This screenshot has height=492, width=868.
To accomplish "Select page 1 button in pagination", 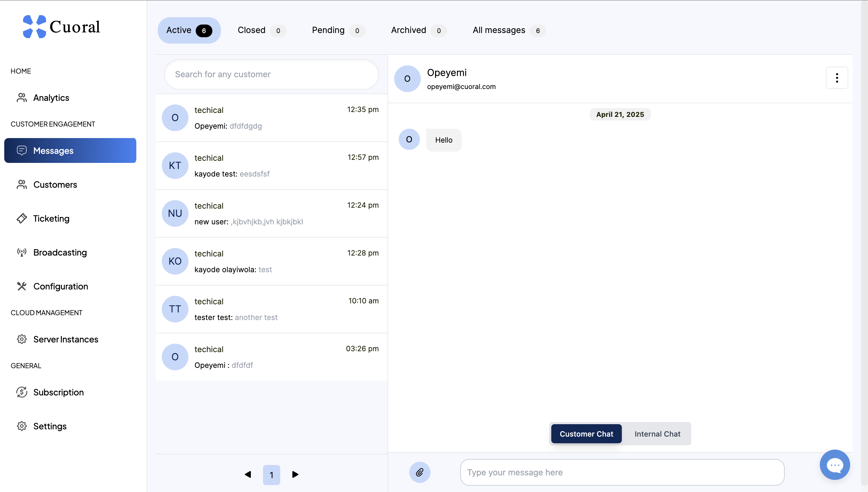I will point(271,475).
